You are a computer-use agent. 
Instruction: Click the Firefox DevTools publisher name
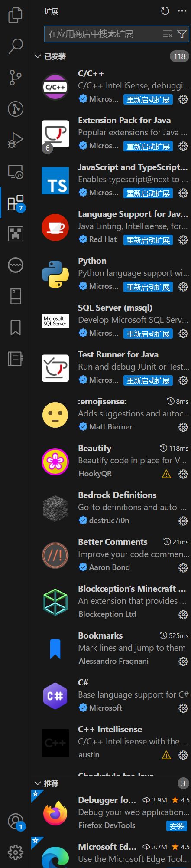click(x=107, y=825)
